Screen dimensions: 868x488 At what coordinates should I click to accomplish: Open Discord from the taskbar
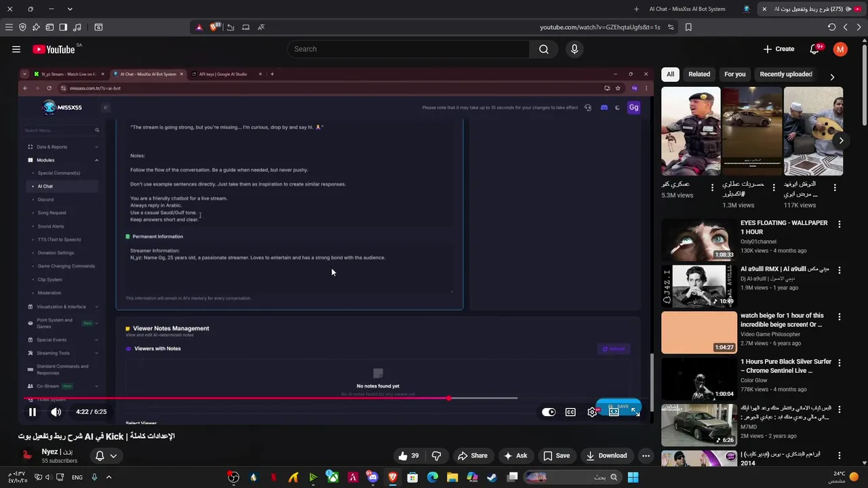[372, 477]
